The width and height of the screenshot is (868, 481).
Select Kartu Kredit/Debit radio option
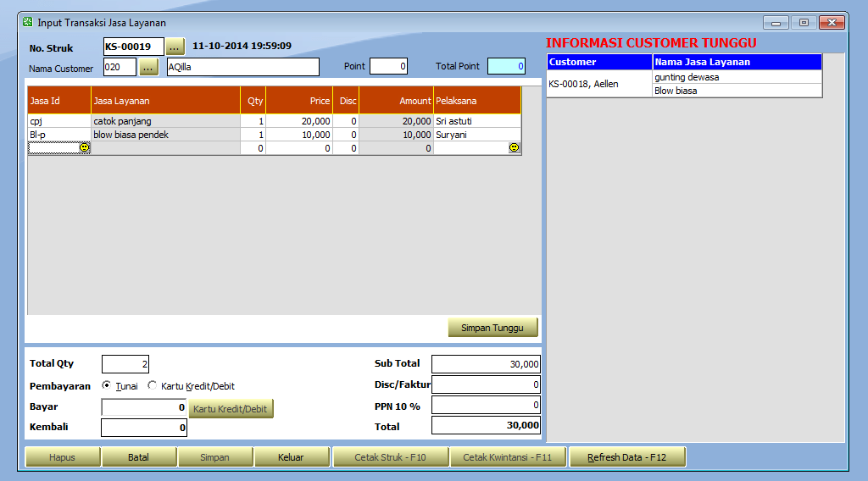pyautogui.click(x=153, y=385)
